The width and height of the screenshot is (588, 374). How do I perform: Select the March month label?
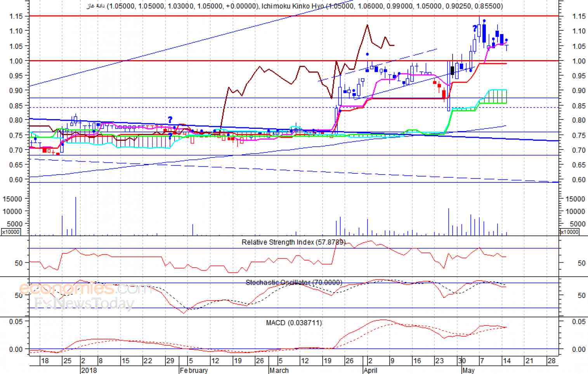coord(279,370)
